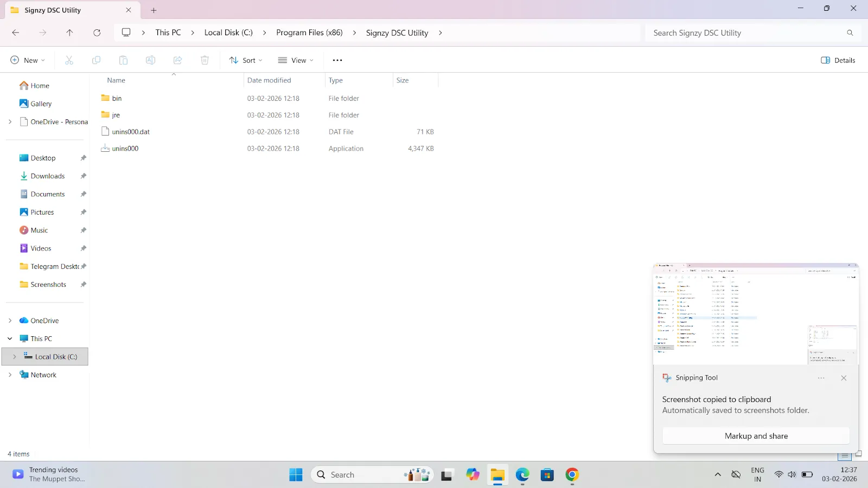Click the three-dots See more toolbar button
The width and height of the screenshot is (868, 488).
(337, 60)
